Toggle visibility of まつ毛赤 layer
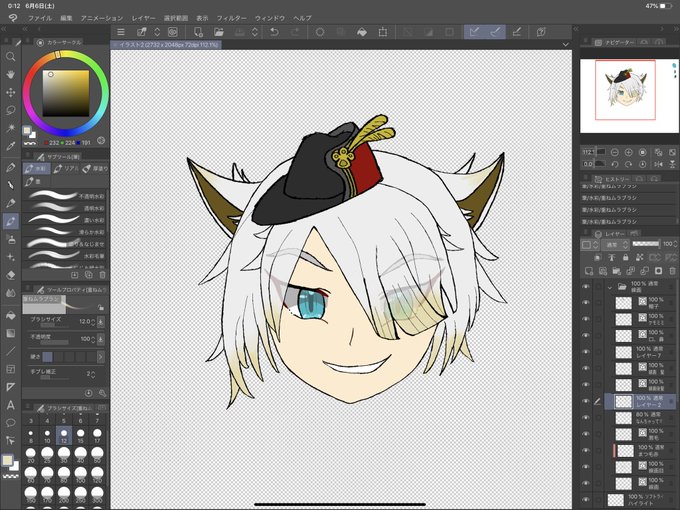 click(x=586, y=451)
